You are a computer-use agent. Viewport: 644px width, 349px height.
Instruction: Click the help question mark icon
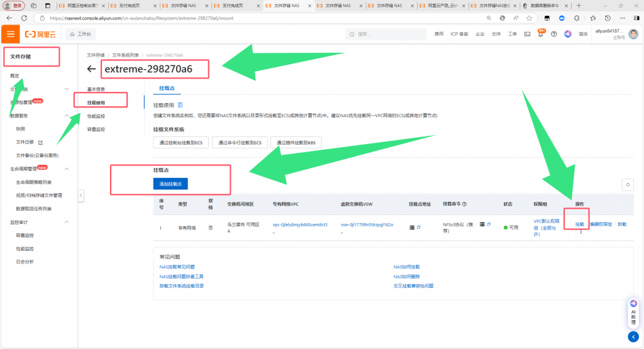[553, 34]
